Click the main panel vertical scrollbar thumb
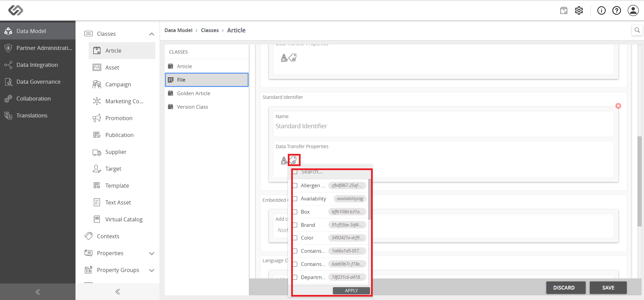This screenshot has height=300, width=644. point(639,181)
